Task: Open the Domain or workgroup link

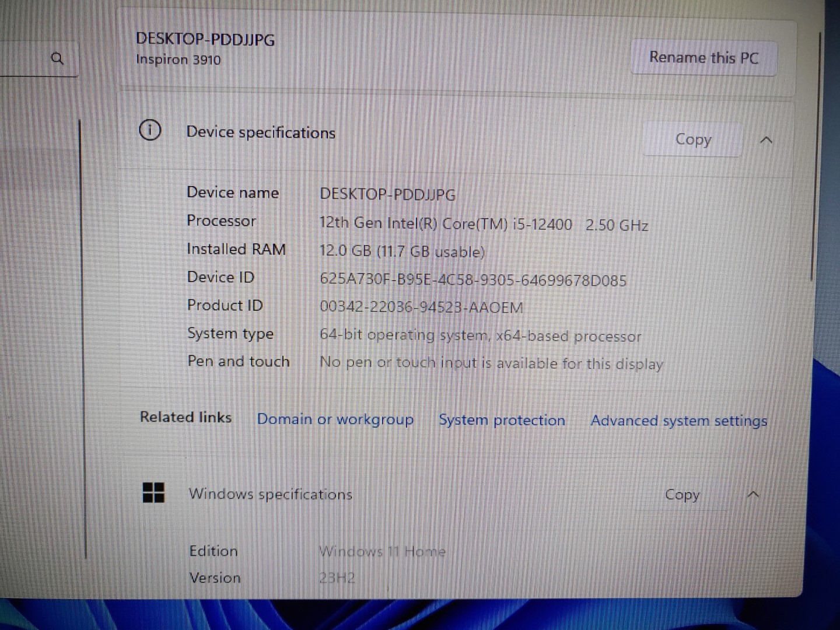Action: click(335, 419)
